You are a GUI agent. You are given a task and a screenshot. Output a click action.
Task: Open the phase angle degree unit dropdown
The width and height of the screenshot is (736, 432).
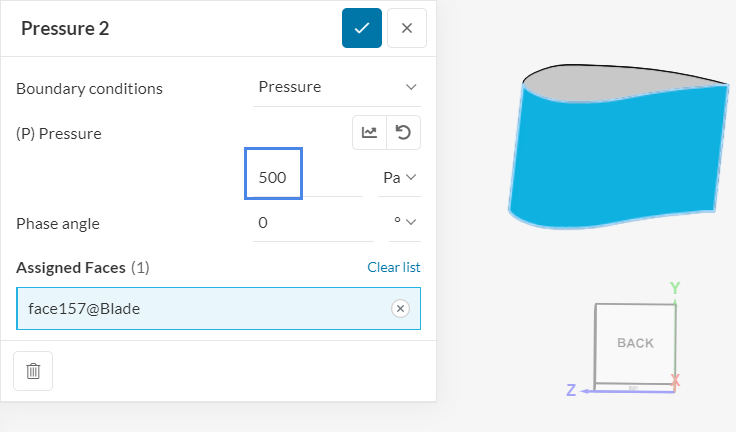click(x=404, y=222)
